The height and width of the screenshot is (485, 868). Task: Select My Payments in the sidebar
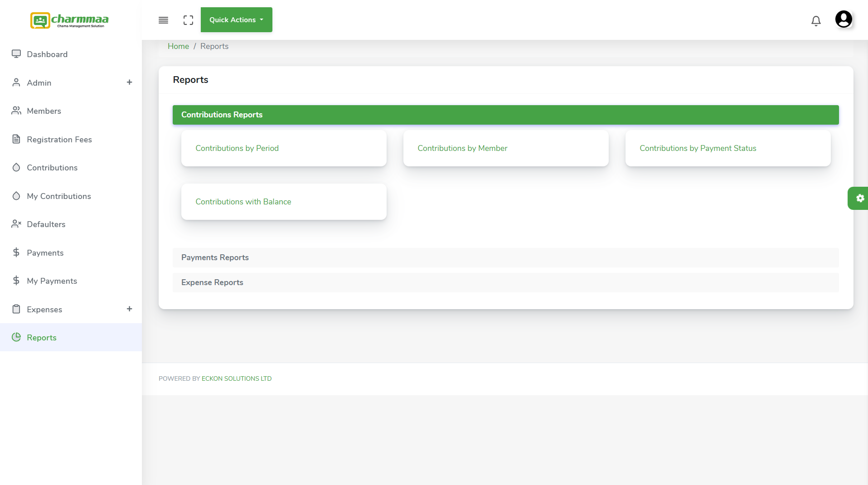[x=71, y=281]
